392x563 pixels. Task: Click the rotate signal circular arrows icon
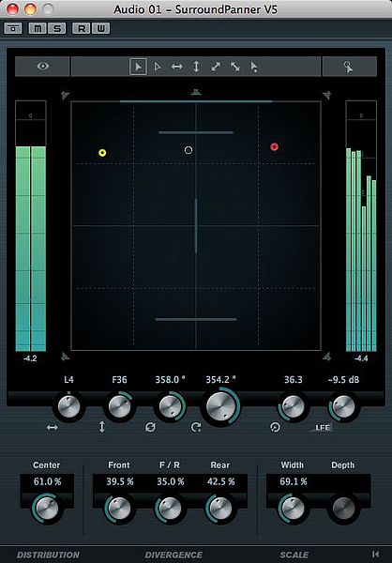tap(150, 427)
